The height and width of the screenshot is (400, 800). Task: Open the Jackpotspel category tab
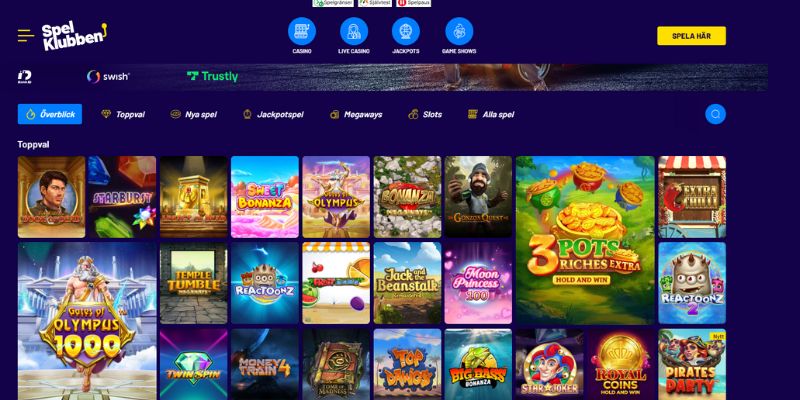[x=273, y=114]
